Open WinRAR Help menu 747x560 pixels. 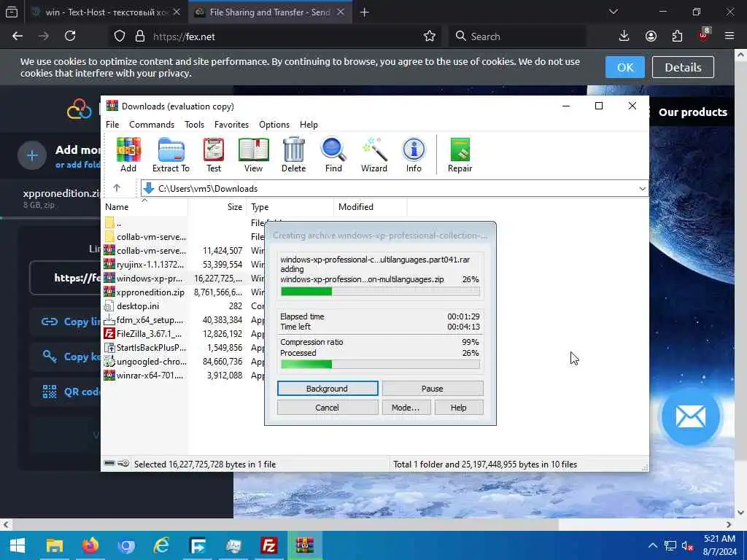(x=309, y=124)
